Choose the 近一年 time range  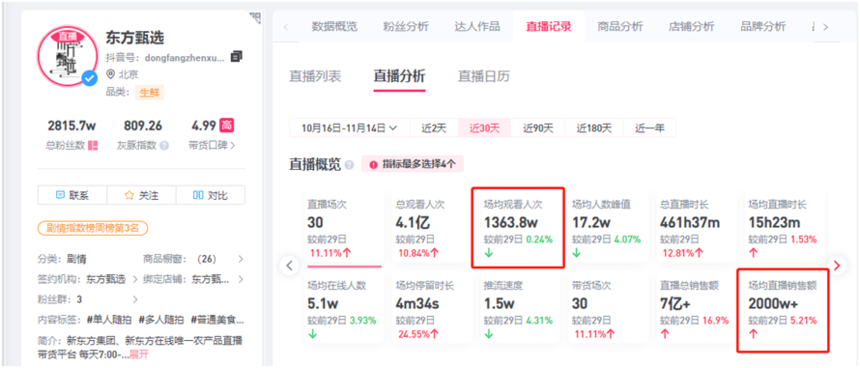(649, 128)
